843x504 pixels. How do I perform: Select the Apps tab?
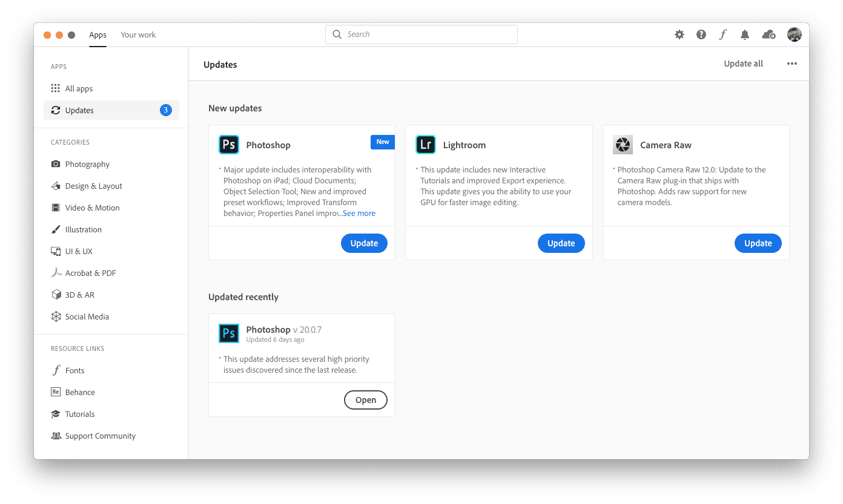coord(98,34)
